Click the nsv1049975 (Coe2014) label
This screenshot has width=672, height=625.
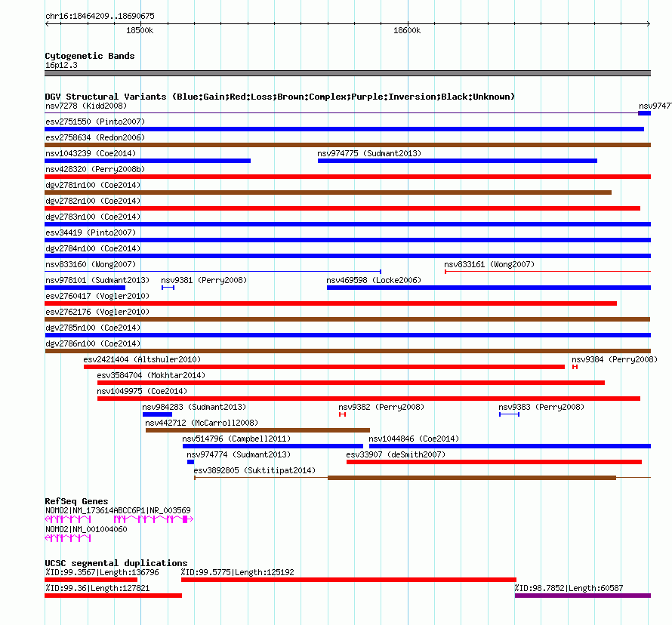tap(142, 391)
